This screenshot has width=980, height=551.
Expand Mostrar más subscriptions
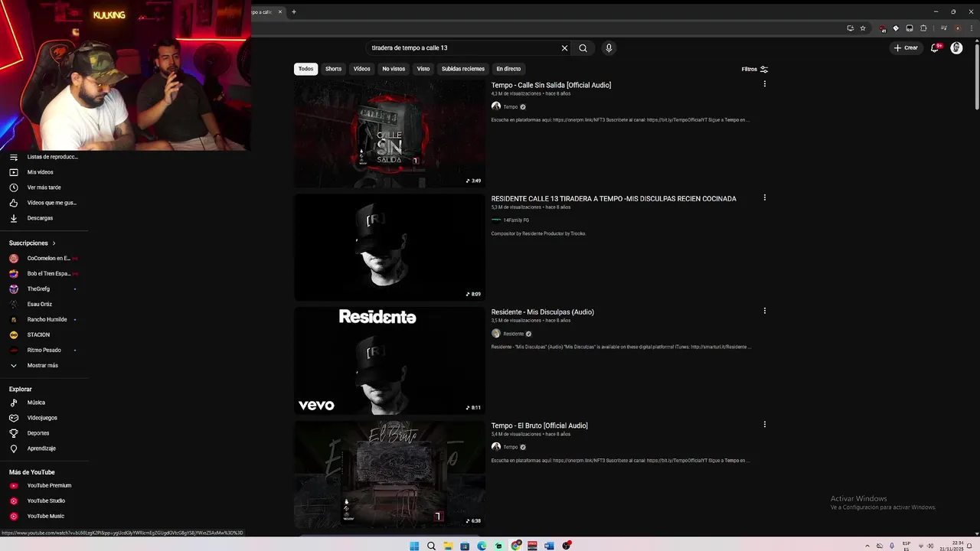[44, 365]
